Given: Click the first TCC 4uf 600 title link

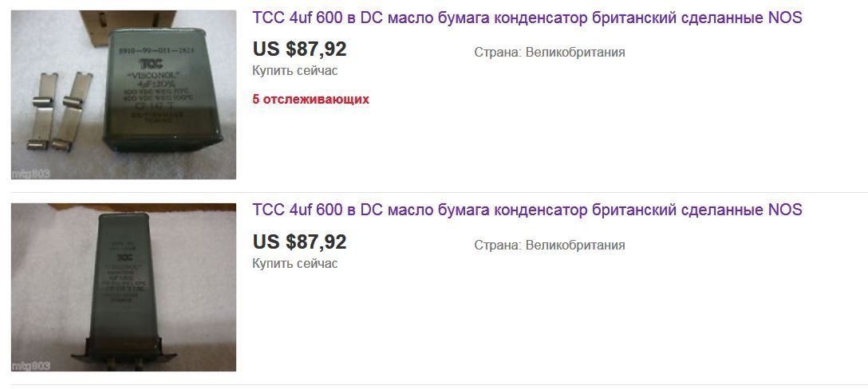Looking at the screenshot, I should 527,18.
